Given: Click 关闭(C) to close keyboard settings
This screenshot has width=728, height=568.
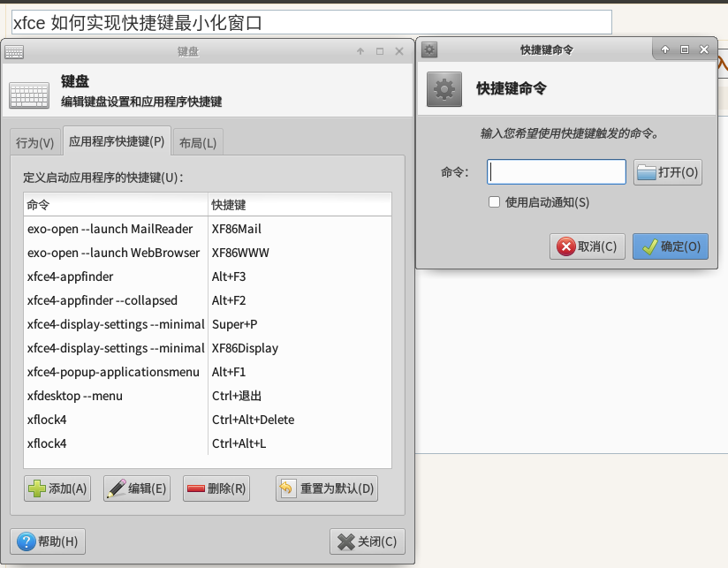Looking at the screenshot, I should coord(368,541).
